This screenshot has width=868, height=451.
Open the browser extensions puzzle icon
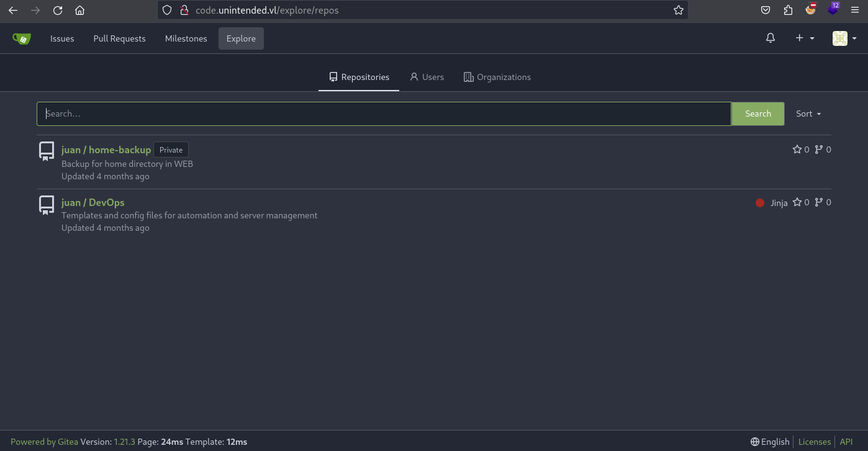click(x=789, y=11)
